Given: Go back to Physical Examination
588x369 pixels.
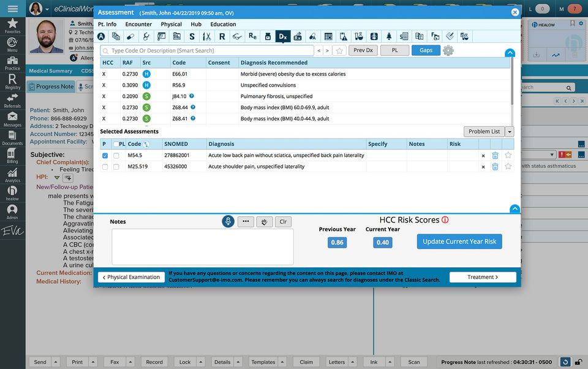Looking at the screenshot, I should pos(131,277).
